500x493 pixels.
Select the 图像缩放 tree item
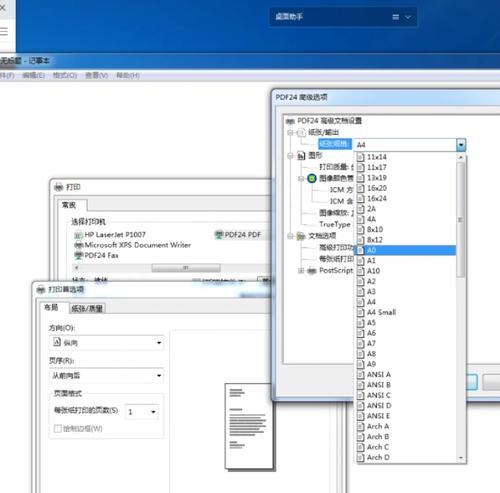point(335,213)
